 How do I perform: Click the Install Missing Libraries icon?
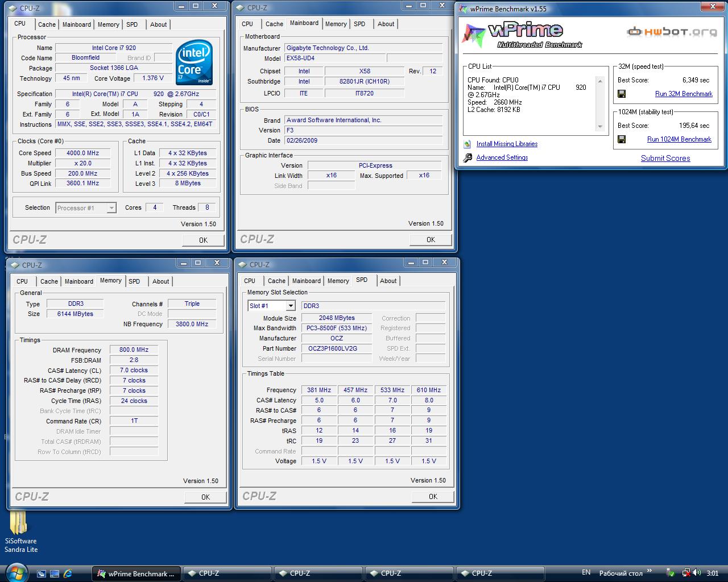click(x=468, y=144)
